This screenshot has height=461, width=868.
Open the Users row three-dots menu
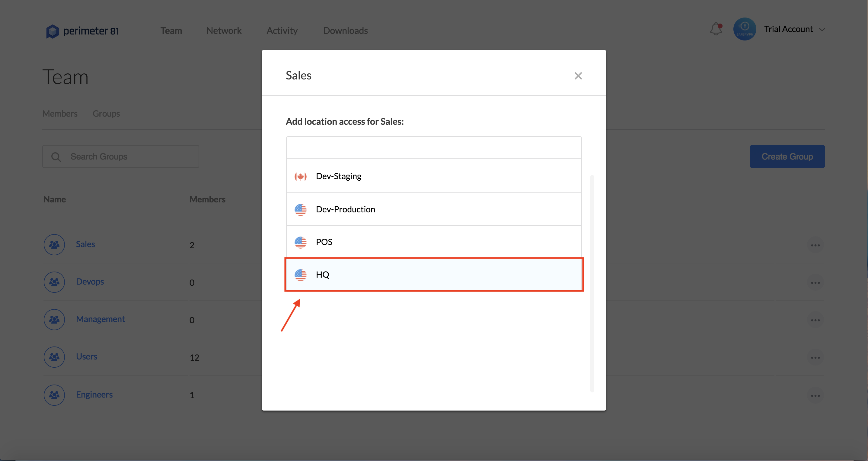point(815,357)
